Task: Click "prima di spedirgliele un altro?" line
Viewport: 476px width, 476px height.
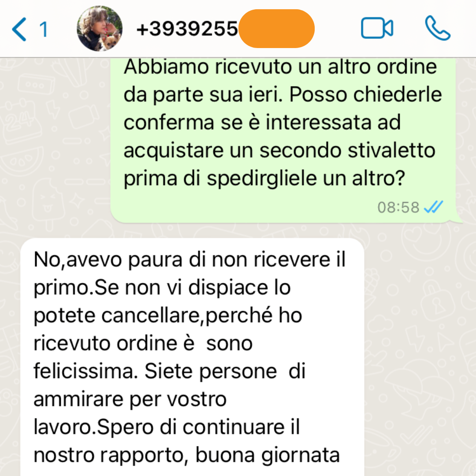Action: pyautogui.click(x=264, y=179)
